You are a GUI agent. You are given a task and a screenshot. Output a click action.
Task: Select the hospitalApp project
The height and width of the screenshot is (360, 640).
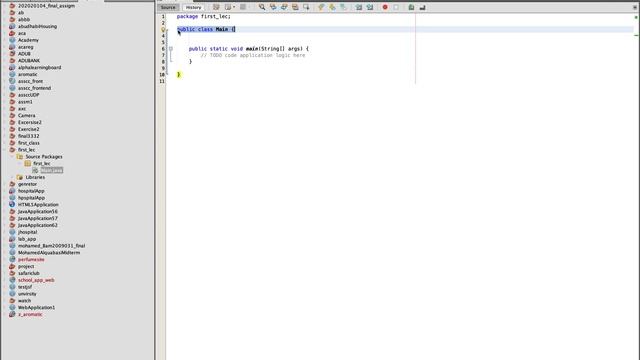click(31, 191)
